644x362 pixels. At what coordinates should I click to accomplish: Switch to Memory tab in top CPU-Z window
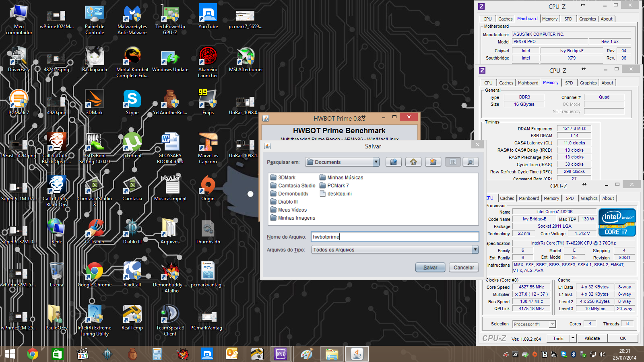[550, 19]
